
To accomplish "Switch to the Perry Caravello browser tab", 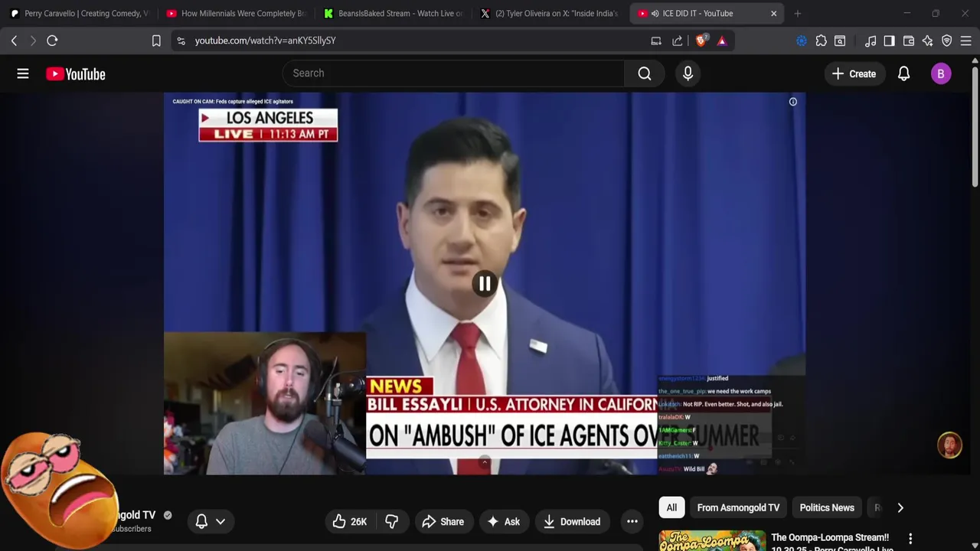I will point(79,13).
